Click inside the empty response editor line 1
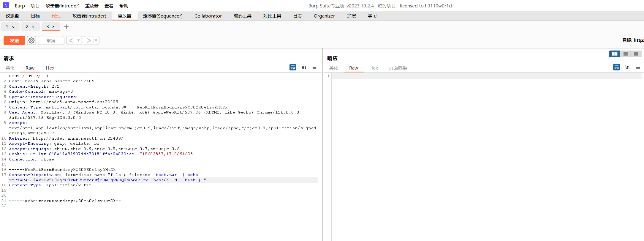This screenshot has width=644, height=241. pos(486,76)
